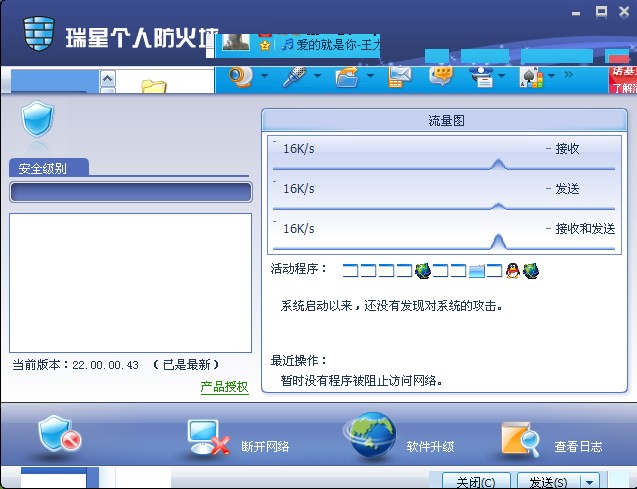This screenshot has height=489, width=637.
Task: Select the 安全级别 tab
Action: tap(48, 168)
